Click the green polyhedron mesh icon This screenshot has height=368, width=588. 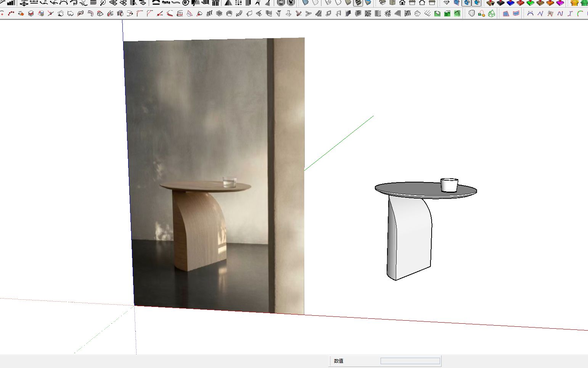pos(492,13)
